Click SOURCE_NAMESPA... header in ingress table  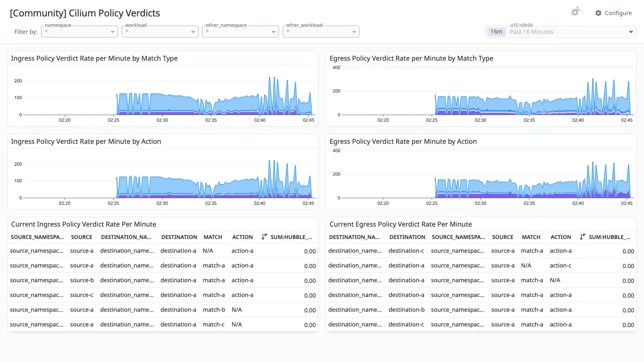[x=37, y=237]
